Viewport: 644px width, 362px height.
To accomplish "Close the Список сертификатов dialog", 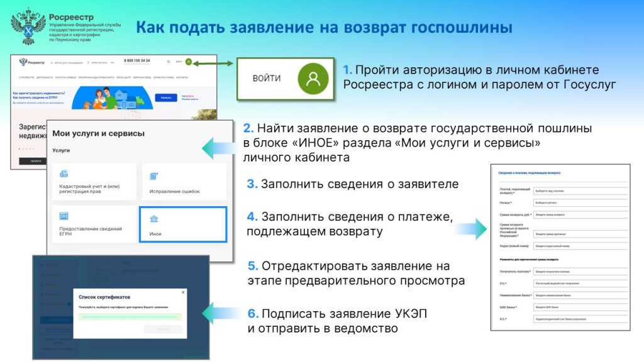I will coord(183,292).
